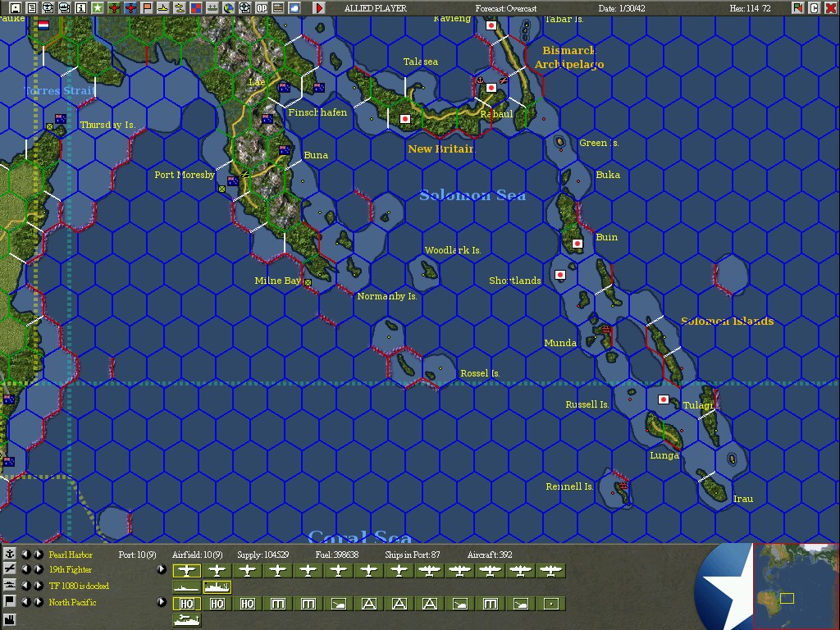Click the anchor base icon in bottom panel
This screenshot has height=630, width=840.
(x=10, y=554)
